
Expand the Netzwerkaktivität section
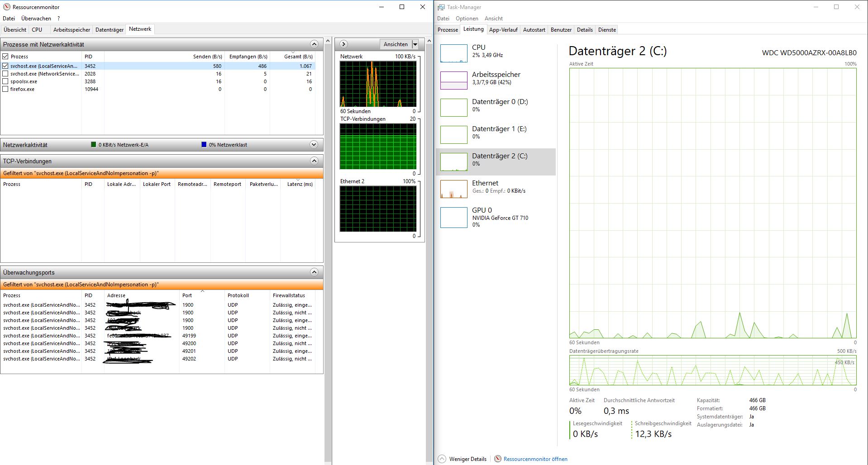click(314, 145)
